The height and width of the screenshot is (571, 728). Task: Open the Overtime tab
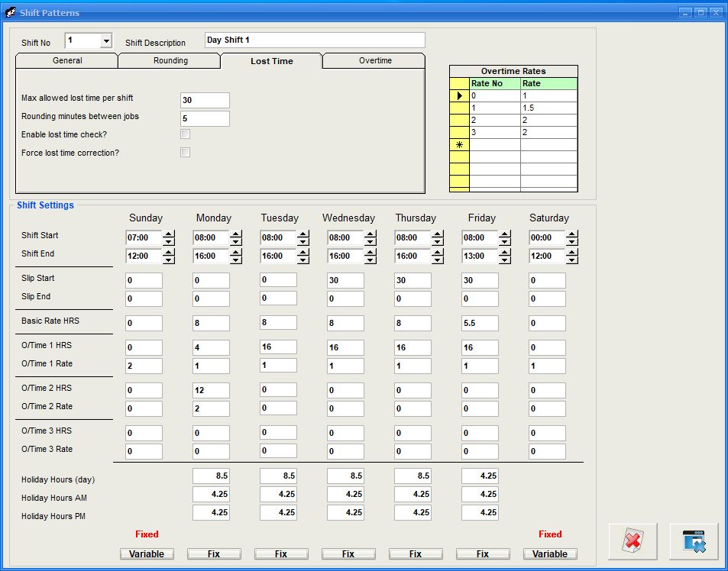[375, 61]
